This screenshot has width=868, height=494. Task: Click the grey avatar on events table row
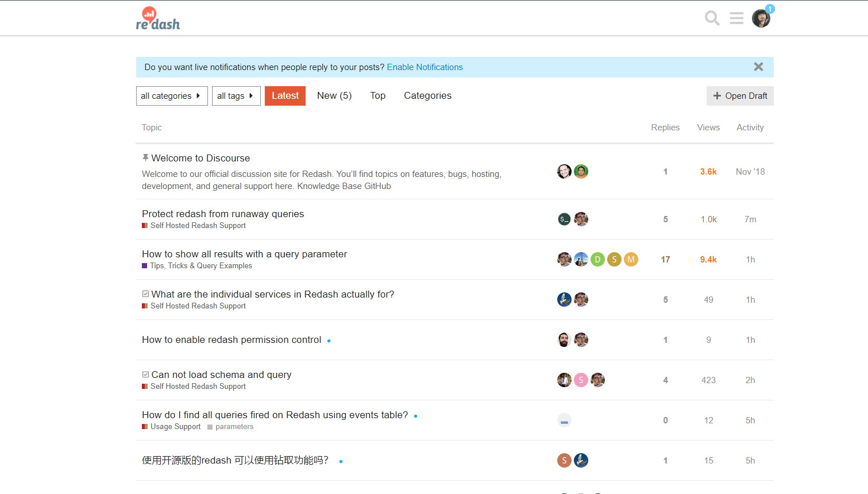(x=564, y=420)
